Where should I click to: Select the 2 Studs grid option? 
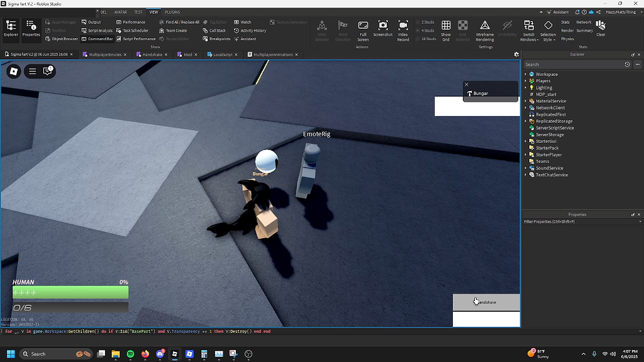click(x=425, y=22)
